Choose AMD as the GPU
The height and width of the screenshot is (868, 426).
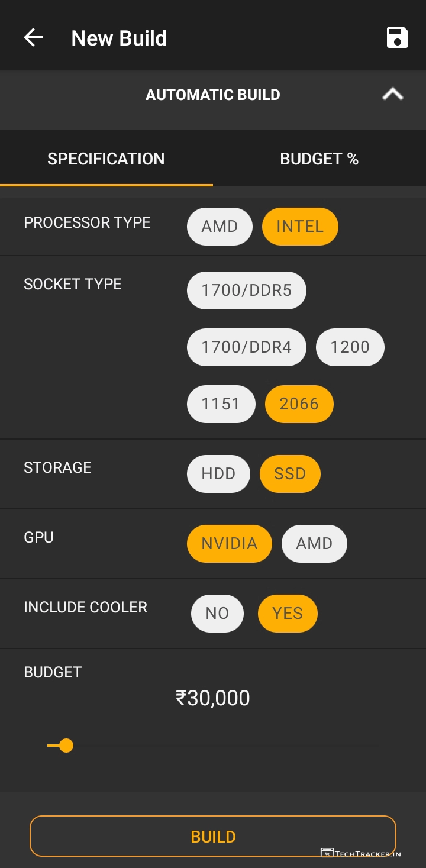coord(314,544)
